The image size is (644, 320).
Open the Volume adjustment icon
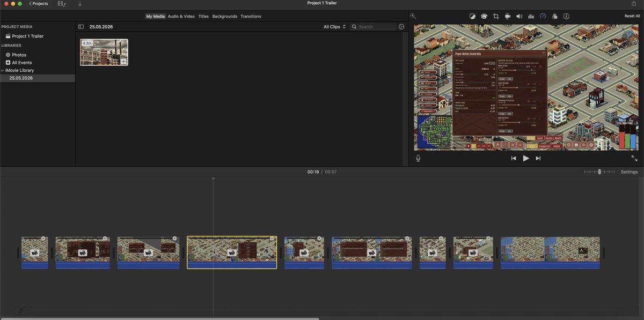pos(519,16)
